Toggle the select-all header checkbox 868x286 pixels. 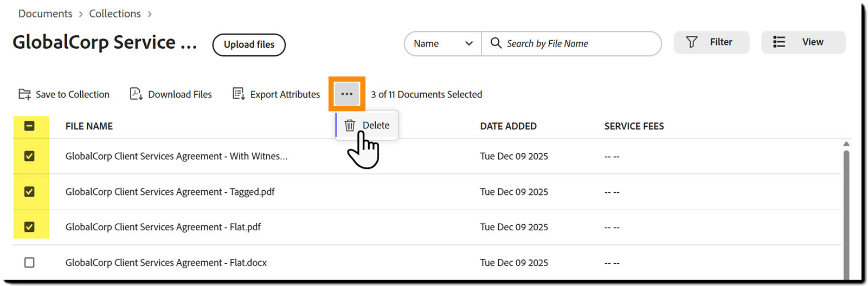(29, 126)
